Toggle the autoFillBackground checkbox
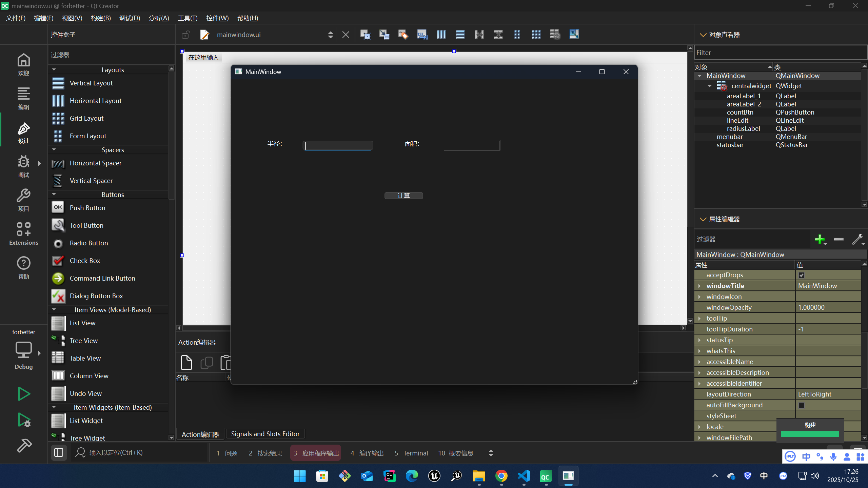Viewport: 868px width, 488px height. click(x=802, y=405)
